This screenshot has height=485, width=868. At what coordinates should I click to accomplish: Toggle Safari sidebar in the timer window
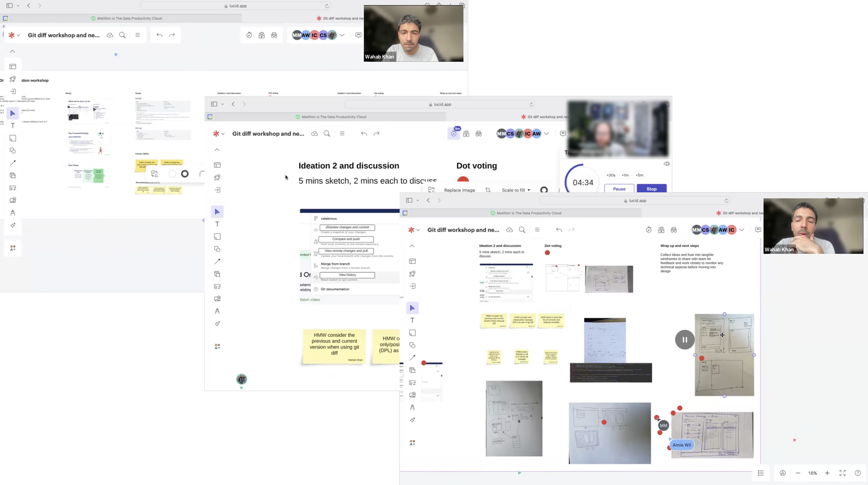214,104
